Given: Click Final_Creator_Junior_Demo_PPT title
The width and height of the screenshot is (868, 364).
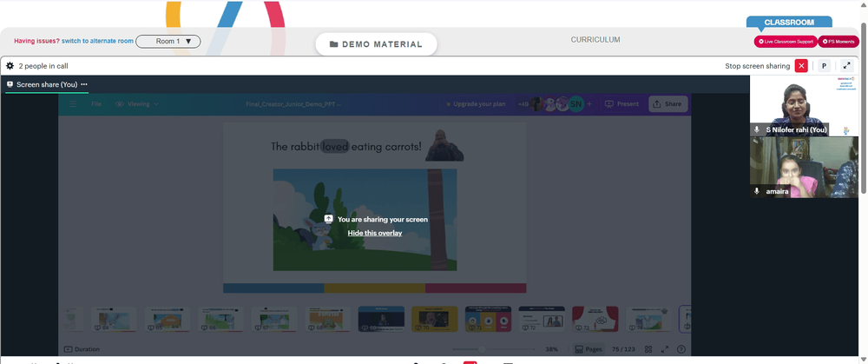Looking at the screenshot, I should (293, 104).
